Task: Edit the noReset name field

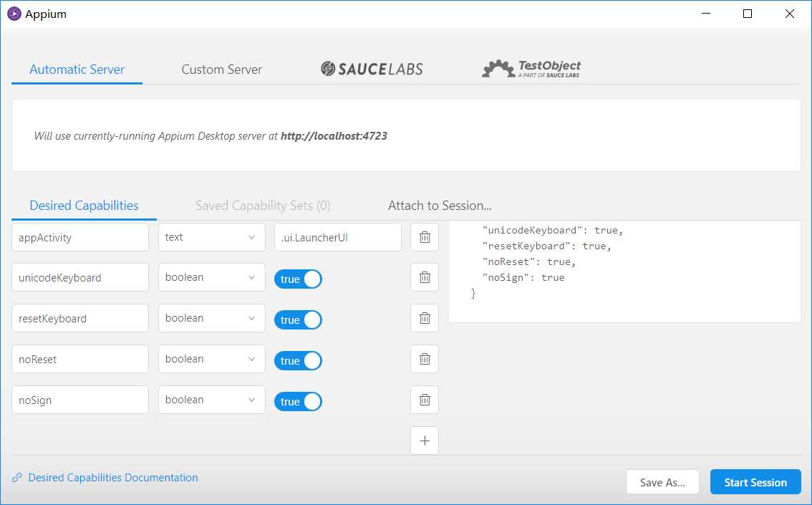Action: [x=80, y=359]
